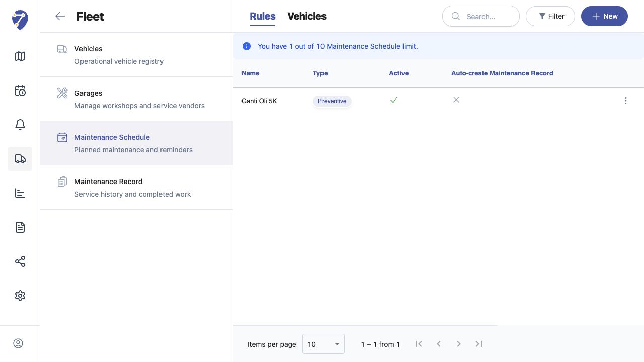Open the notifications bell icon

[x=20, y=125]
